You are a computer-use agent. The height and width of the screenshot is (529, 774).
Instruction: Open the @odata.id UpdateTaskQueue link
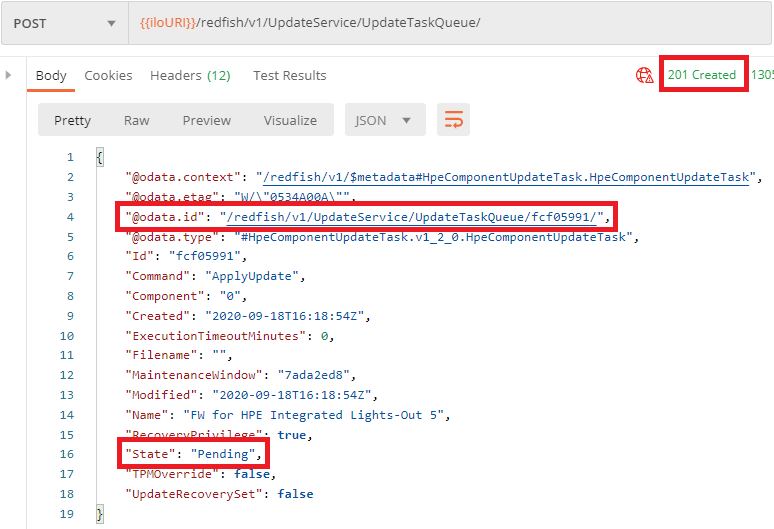click(412, 217)
